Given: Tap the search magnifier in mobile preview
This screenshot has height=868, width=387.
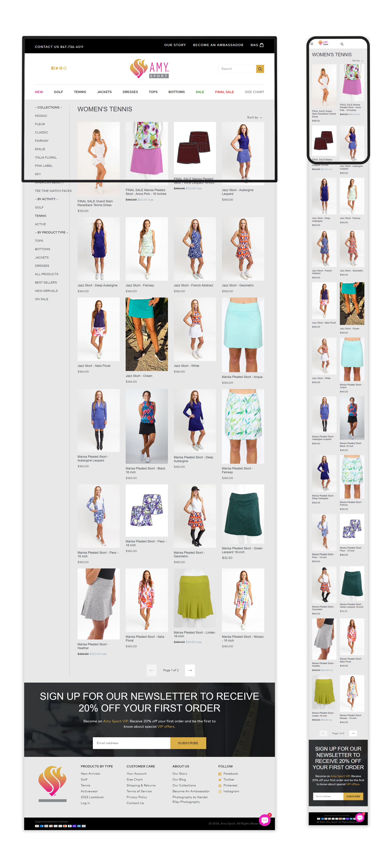Looking at the screenshot, I should pos(342,44).
